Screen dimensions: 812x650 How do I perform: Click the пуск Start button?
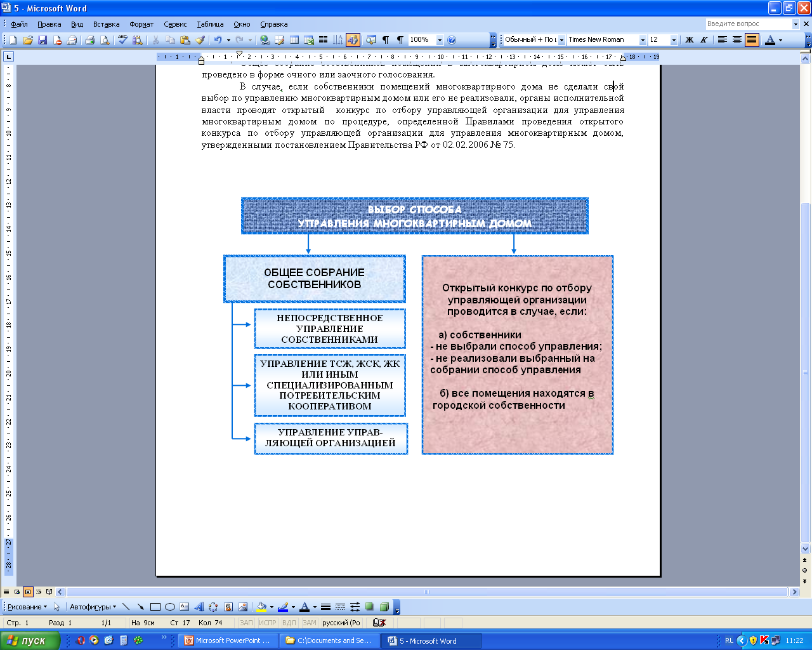(30, 640)
